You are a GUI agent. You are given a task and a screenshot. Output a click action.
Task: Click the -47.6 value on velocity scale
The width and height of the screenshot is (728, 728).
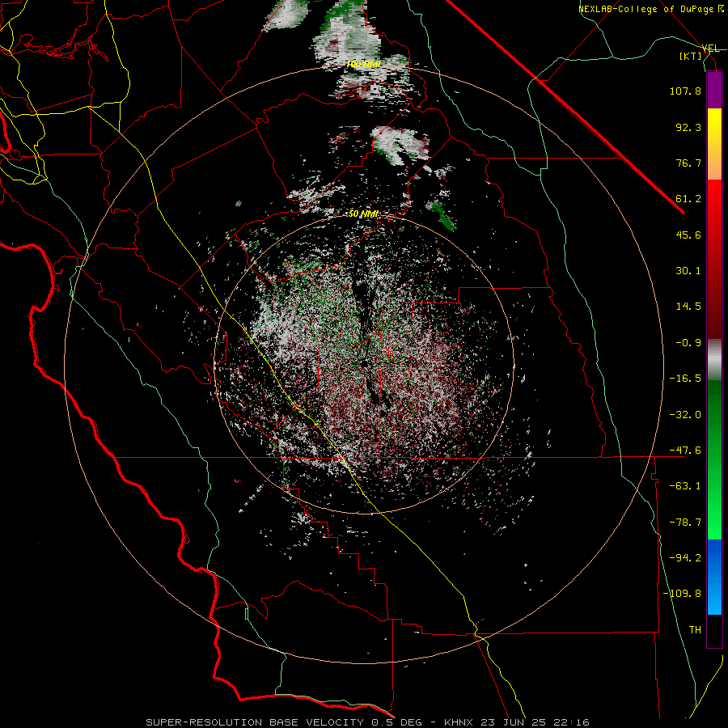click(685, 451)
